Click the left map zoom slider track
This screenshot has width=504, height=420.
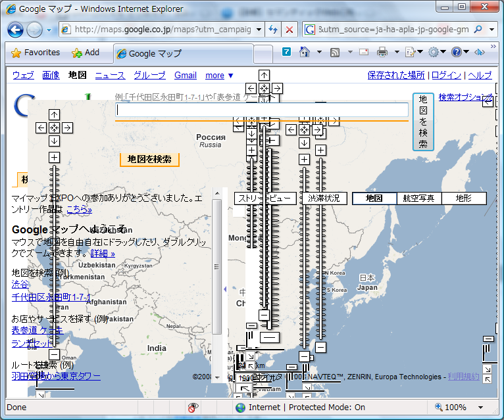[x=55, y=256]
